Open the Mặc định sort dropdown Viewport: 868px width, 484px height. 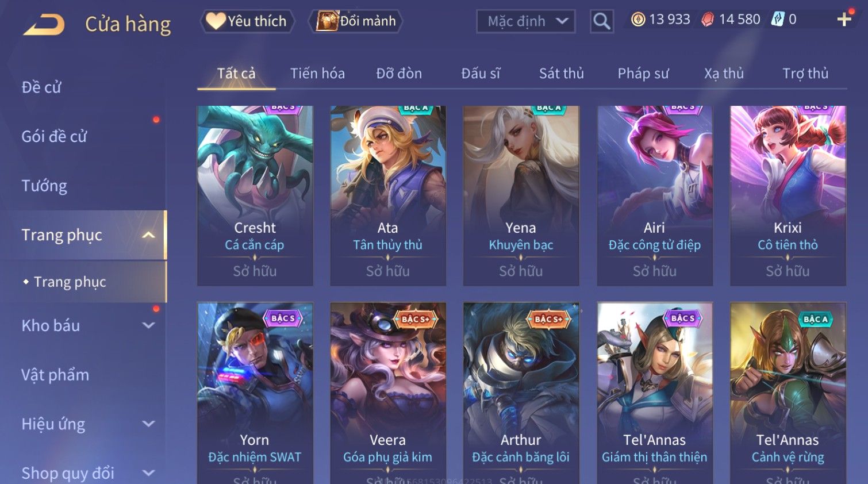coord(526,21)
